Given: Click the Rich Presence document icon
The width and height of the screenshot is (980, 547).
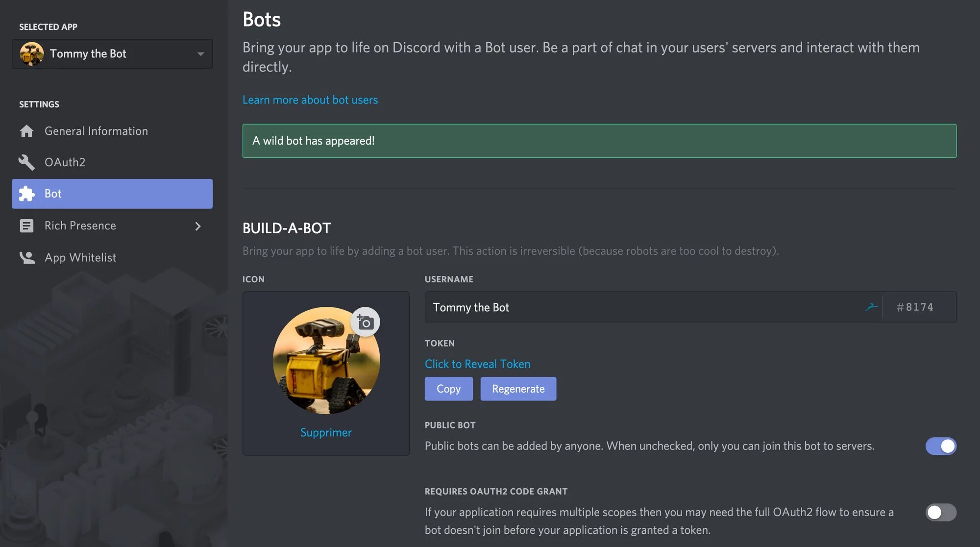Looking at the screenshot, I should (26, 226).
